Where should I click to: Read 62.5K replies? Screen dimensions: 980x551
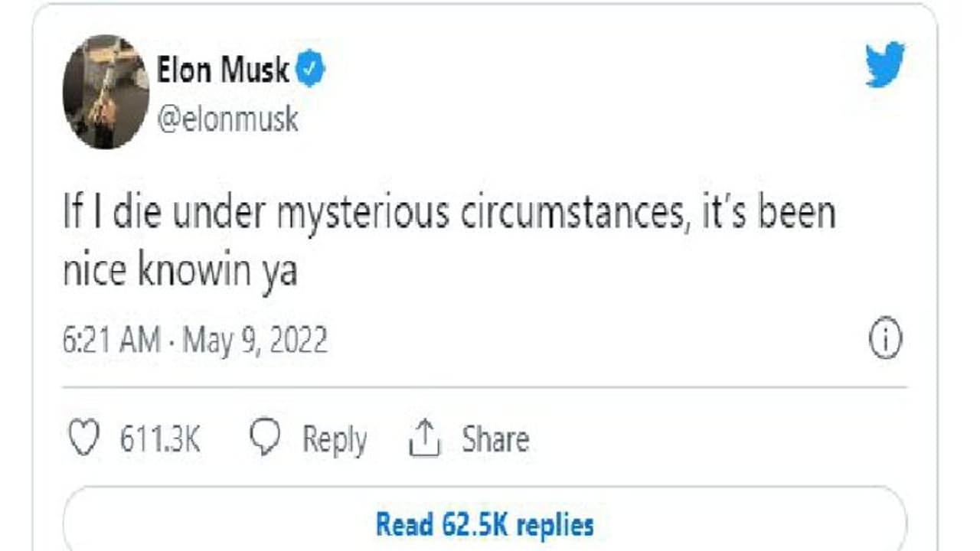484,525
